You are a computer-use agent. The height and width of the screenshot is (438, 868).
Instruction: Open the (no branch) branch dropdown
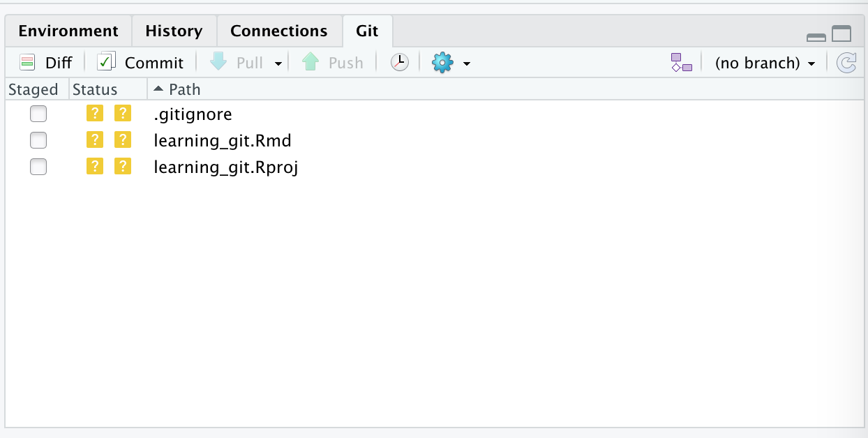[x=765, y=63]
